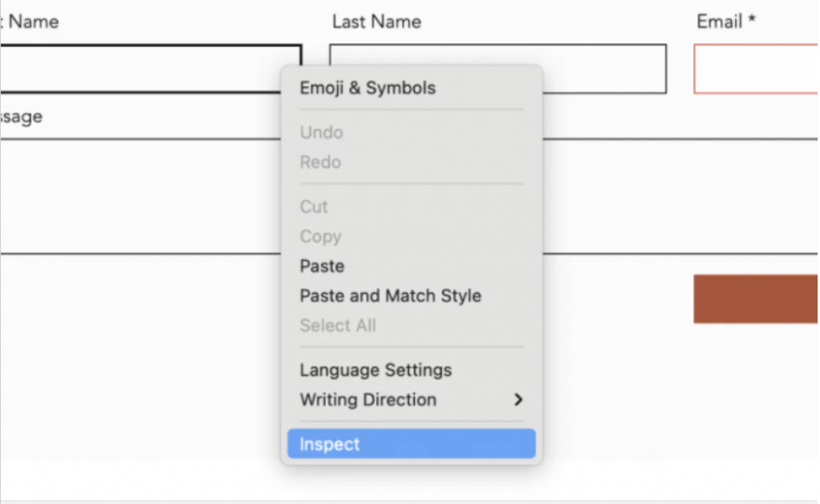Click the Redo menu entry
The image size is (820, 504).
click(320, 162)
